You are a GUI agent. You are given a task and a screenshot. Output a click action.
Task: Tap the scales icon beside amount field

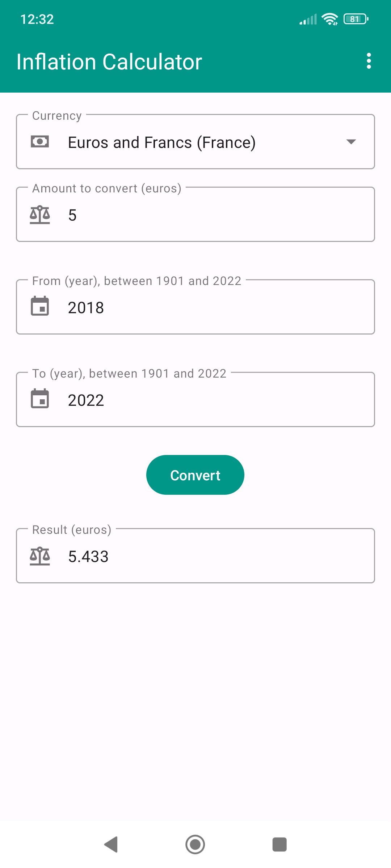click(x=40, y=215)
